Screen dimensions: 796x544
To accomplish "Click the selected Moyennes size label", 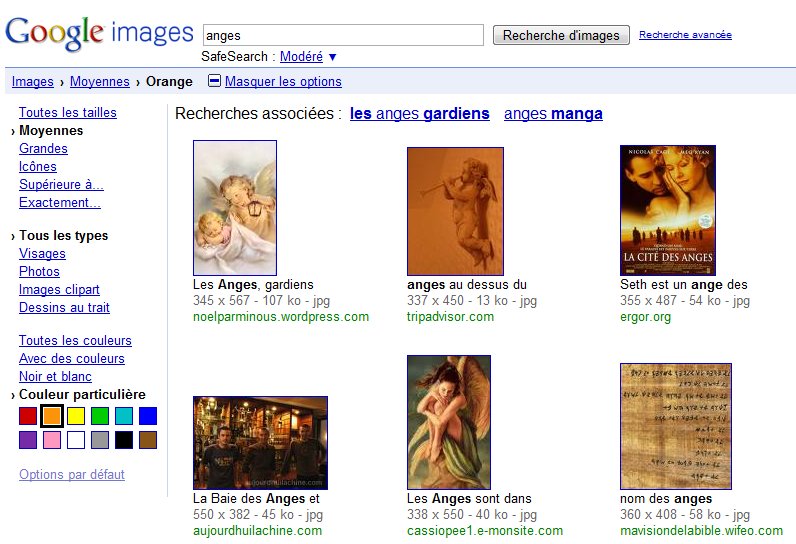I will [51, 130].
